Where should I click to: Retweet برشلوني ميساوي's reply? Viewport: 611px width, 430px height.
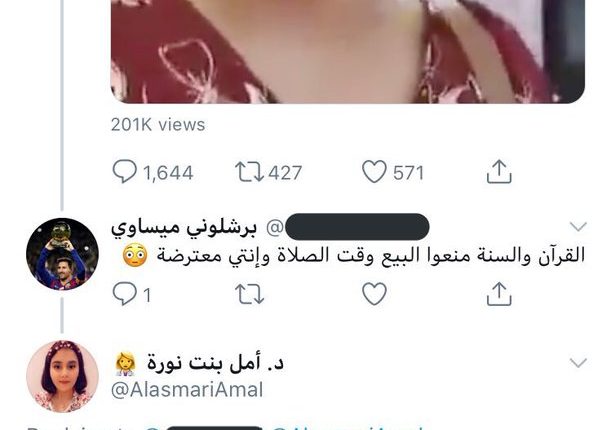pyautogui.click(x=249, y=294)
